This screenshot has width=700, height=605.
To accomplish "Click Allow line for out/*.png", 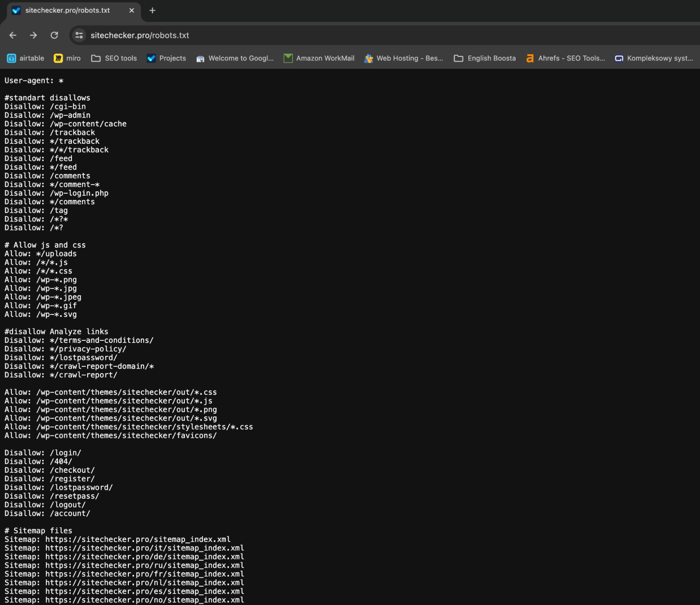I will [x=111, y=410].
